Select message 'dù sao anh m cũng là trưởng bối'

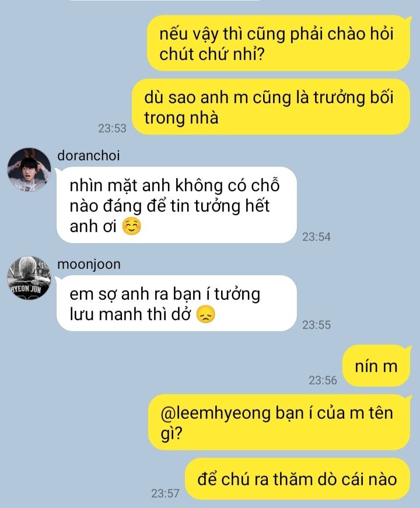click(272, 107)
